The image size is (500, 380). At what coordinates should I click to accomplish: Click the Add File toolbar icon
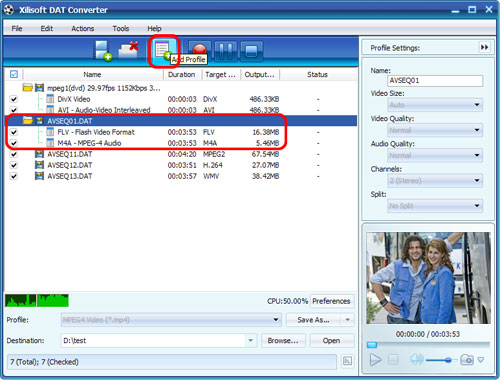(x=103, y=51)
